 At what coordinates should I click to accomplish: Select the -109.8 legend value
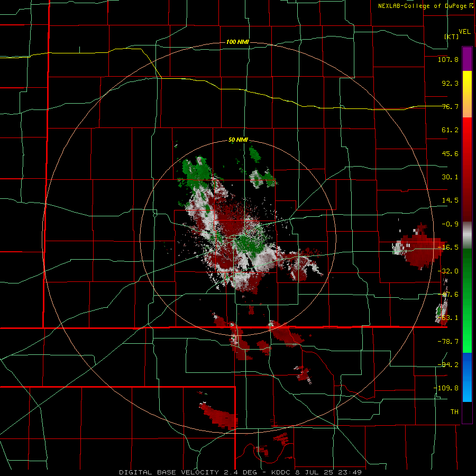click(x=446, y=388)
